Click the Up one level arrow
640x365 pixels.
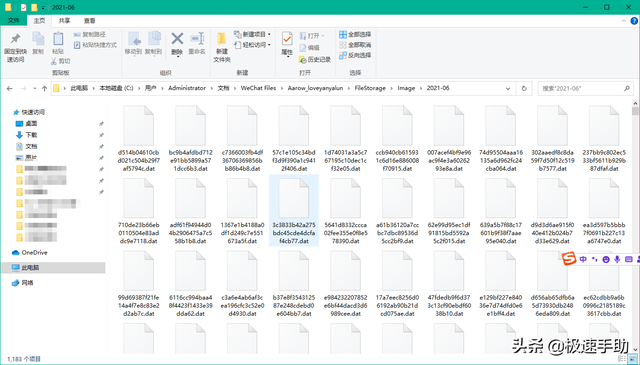[44, 89]
